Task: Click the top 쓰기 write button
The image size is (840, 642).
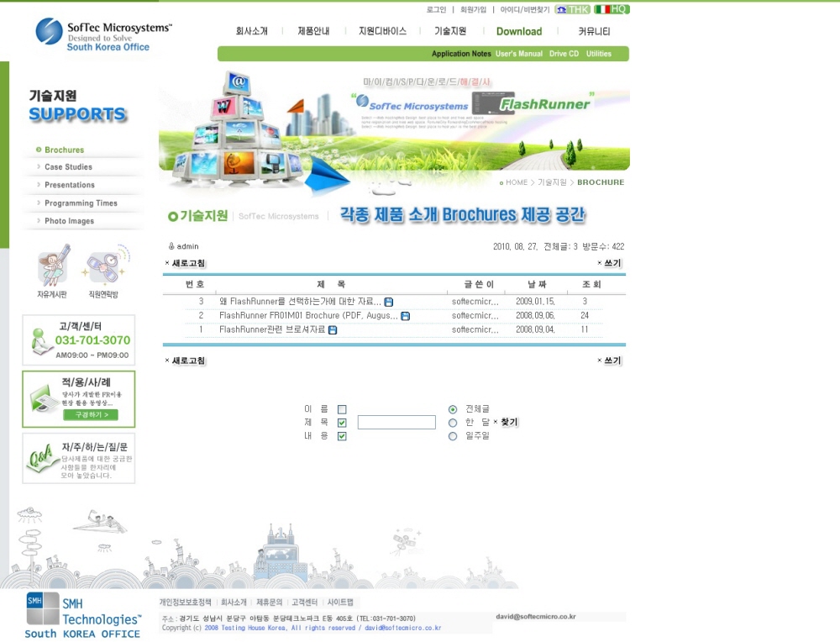Action: pyautogui.click(x=609, y=263)
